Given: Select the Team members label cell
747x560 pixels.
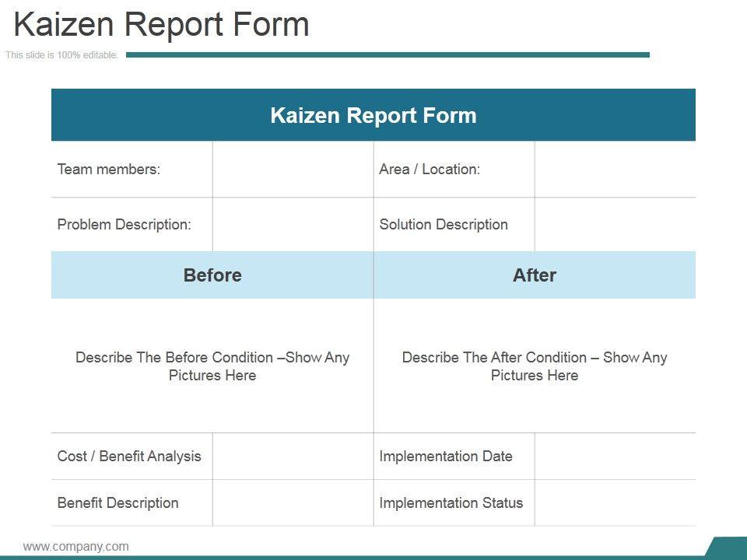Looking at the screenshot, I should (109, 170).
